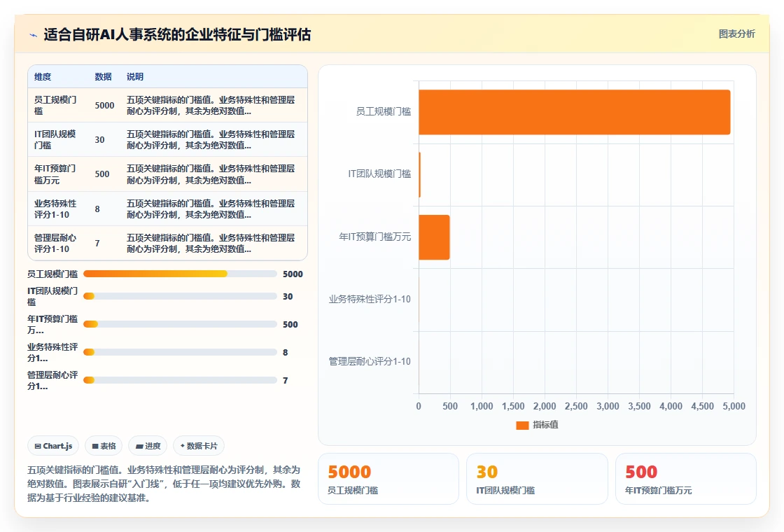
Task: Click the orange 员工规模门槛 chart bar
Action: click(x=575, y=112)
